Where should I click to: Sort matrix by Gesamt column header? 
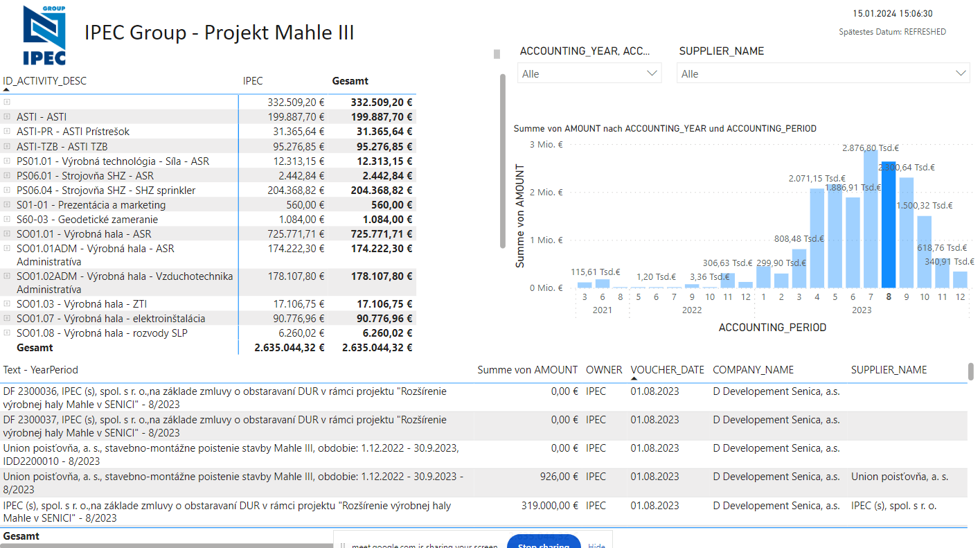(x=350, y=81)
